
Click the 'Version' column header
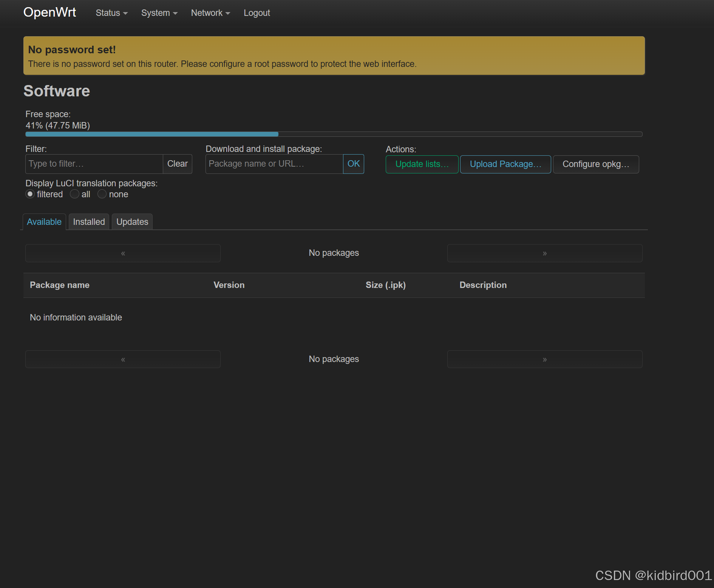[x=229, y=285]
